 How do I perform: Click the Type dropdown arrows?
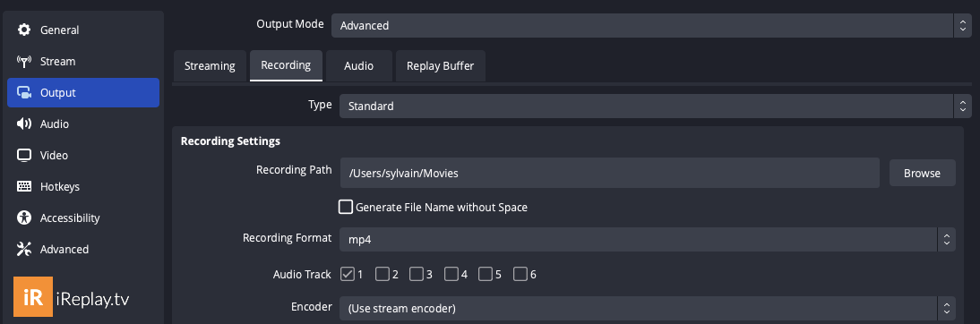(x=962, y=106)
